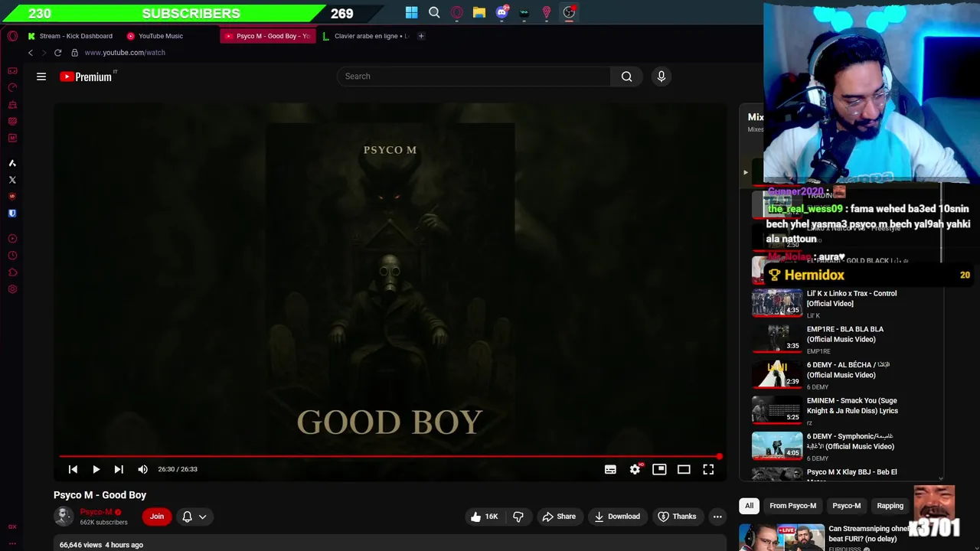Start voice search with the microphone icon

tap(661, 77)
